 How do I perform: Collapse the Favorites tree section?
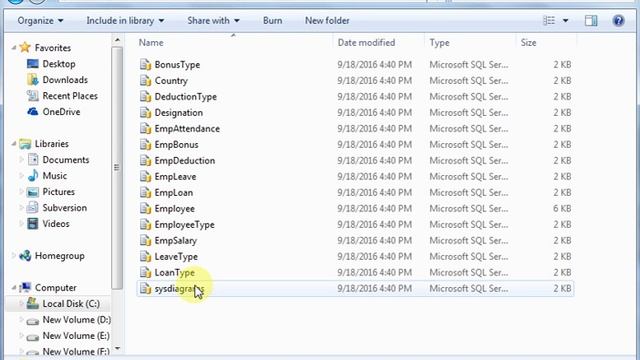click(x=14, y=48)
